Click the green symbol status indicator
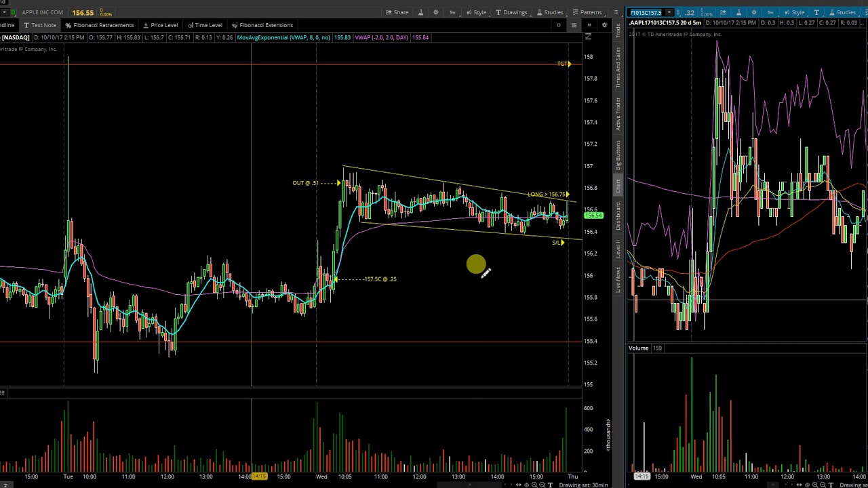Image resolution: width=868 pixels, height=488 pixels. click(x=13, y=12)
